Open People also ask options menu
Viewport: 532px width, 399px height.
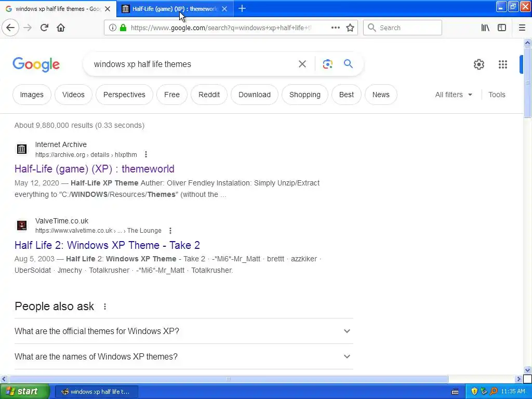coord(105,307)
